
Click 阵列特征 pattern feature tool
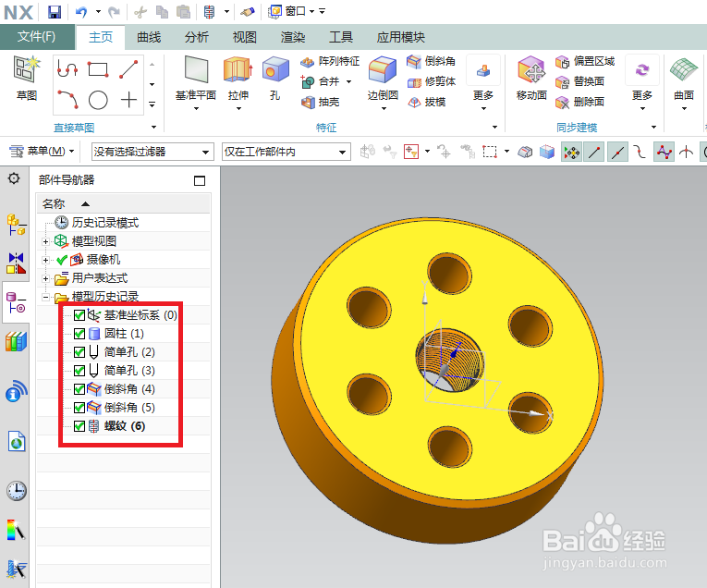[330, 61]
